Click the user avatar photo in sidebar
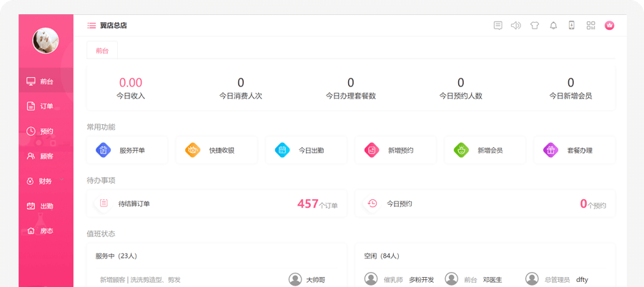The width and height of the screenshot is (644, 287). tap(46, 41)
